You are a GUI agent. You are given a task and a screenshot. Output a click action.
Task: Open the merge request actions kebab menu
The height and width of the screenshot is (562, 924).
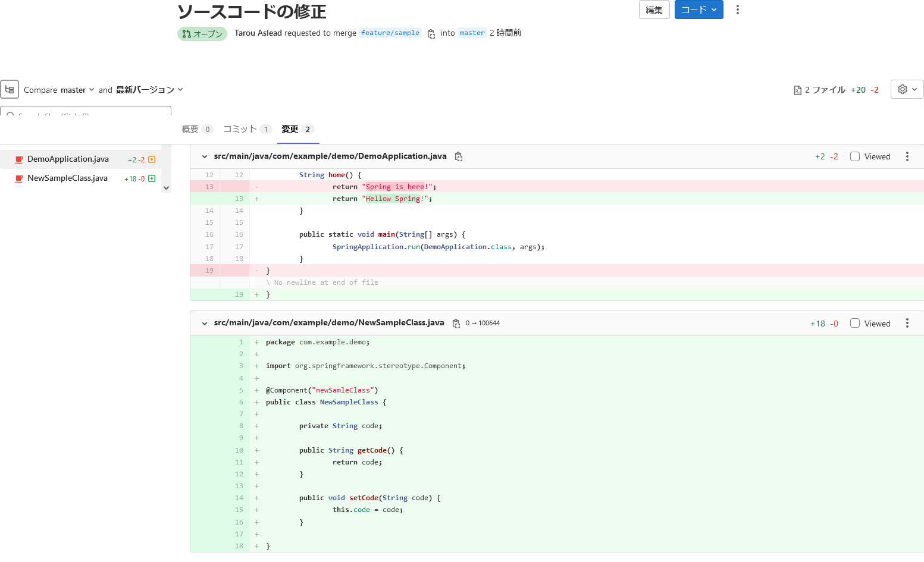pyautogui.click(x=737, y=10)
